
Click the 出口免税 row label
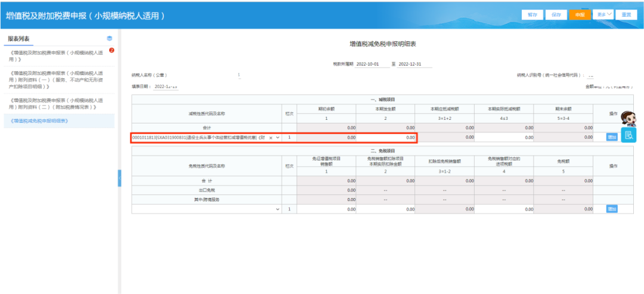pos(206,190)
